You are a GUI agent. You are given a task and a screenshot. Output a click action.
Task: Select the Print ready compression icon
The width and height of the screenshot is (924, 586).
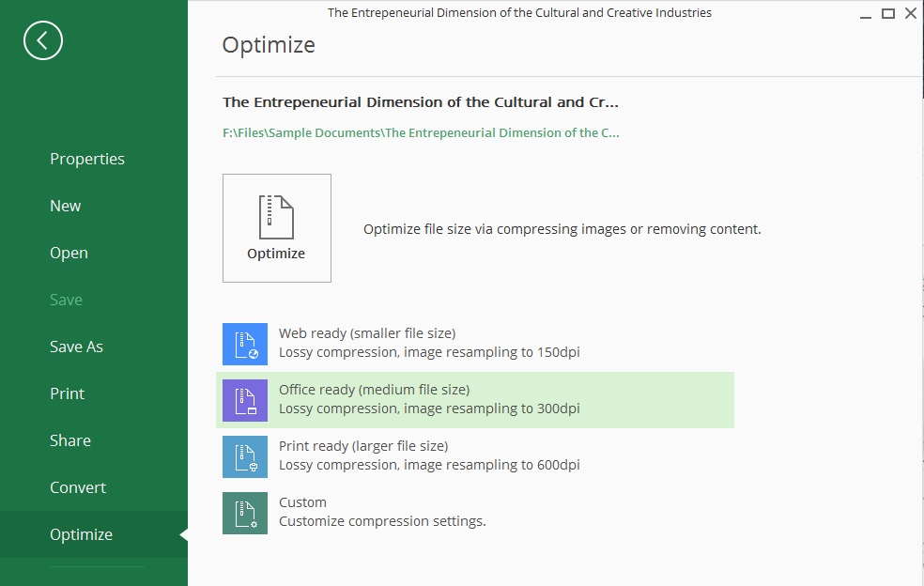244,456
